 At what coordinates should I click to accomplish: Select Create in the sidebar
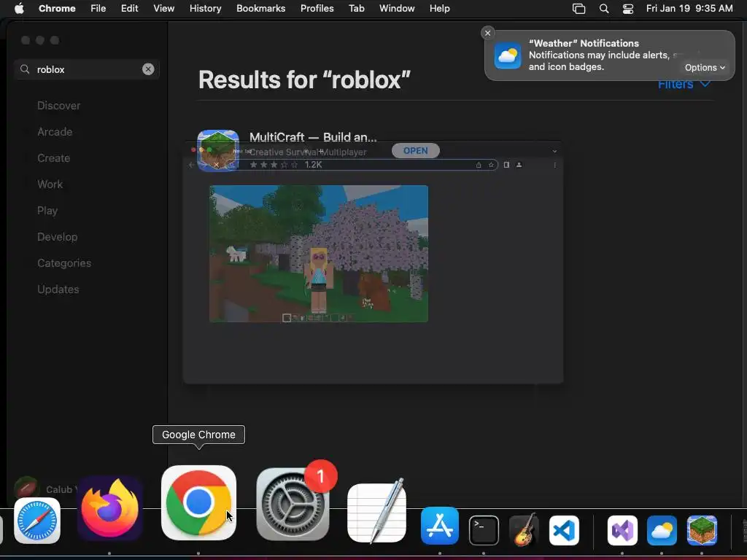pyautogui.click(x=53, y=158)
